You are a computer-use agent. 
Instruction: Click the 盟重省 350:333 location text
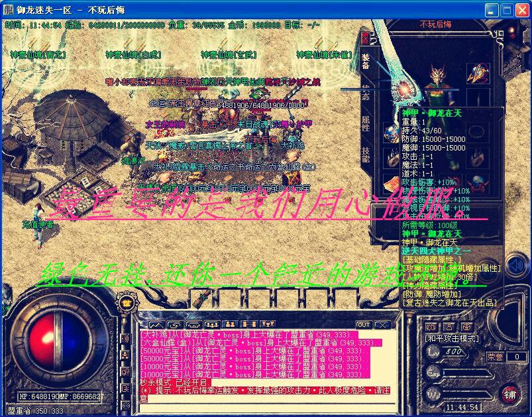(x=36, y=411)
